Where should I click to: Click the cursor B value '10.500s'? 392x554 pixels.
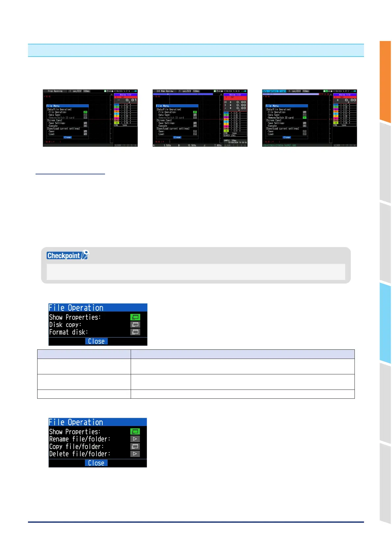point(192,145)
